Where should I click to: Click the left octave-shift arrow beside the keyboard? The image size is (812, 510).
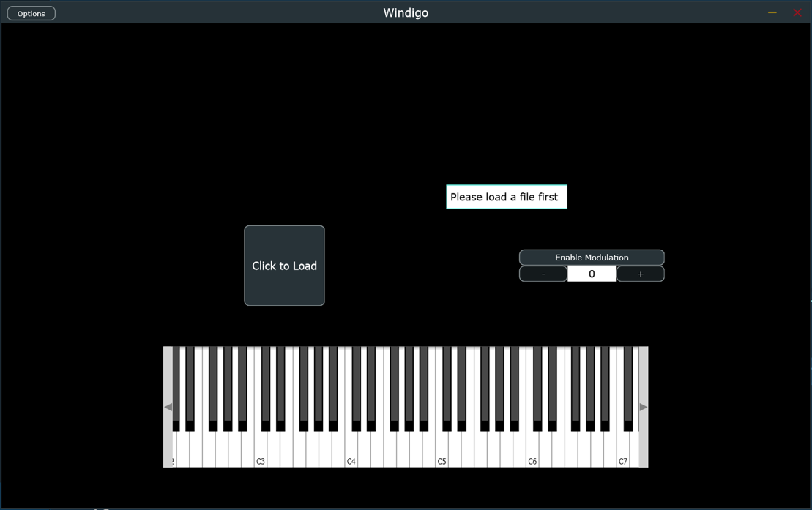tap(168, 406)
